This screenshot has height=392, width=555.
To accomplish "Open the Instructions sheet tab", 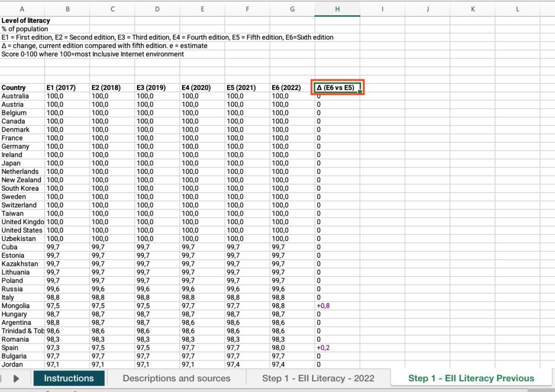I will coord(69,378).
